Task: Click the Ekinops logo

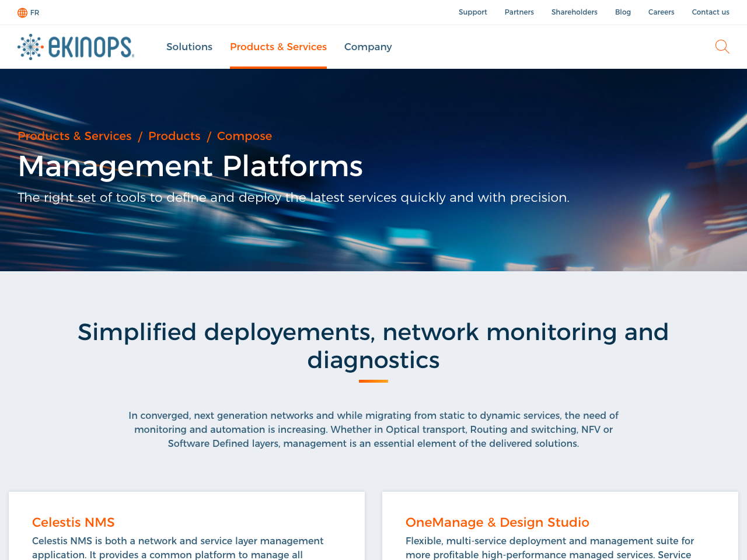Action: (76, 47)
